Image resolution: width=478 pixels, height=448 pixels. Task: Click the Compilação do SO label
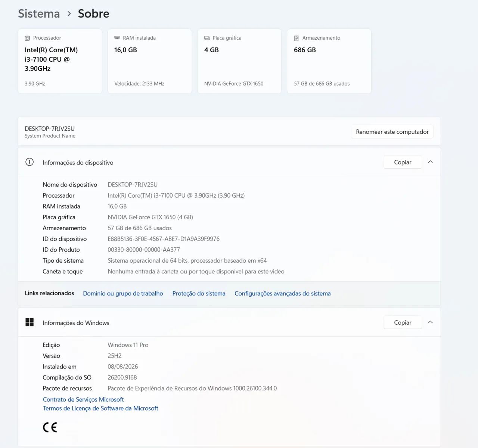point(67,377)
